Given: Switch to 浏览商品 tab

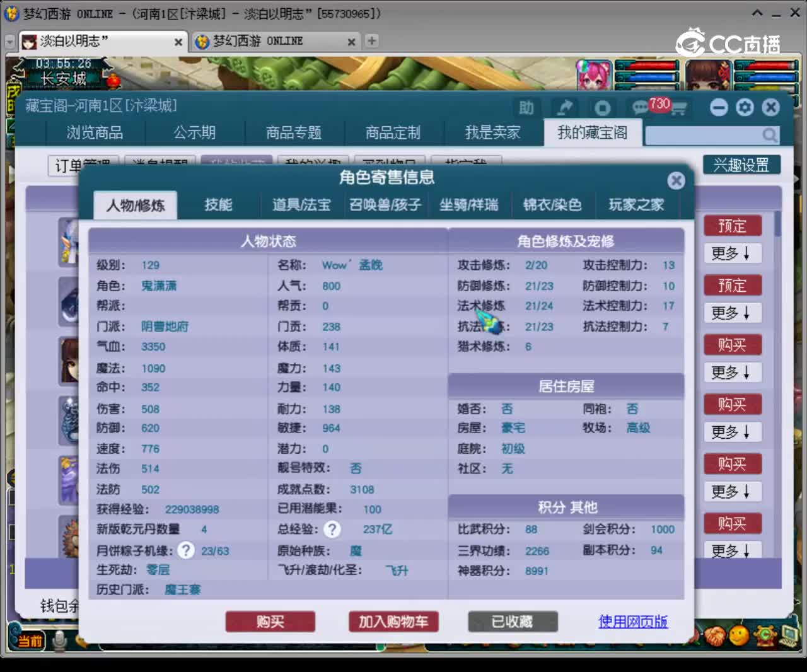Looking at the screenshot, I should [x=95, y=132].
